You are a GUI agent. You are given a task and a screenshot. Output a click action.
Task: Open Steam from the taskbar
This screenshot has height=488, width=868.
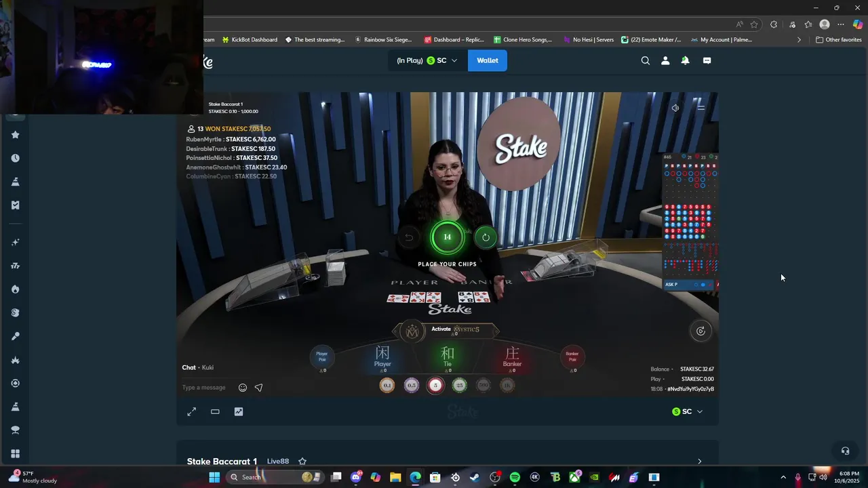(475, 477)
